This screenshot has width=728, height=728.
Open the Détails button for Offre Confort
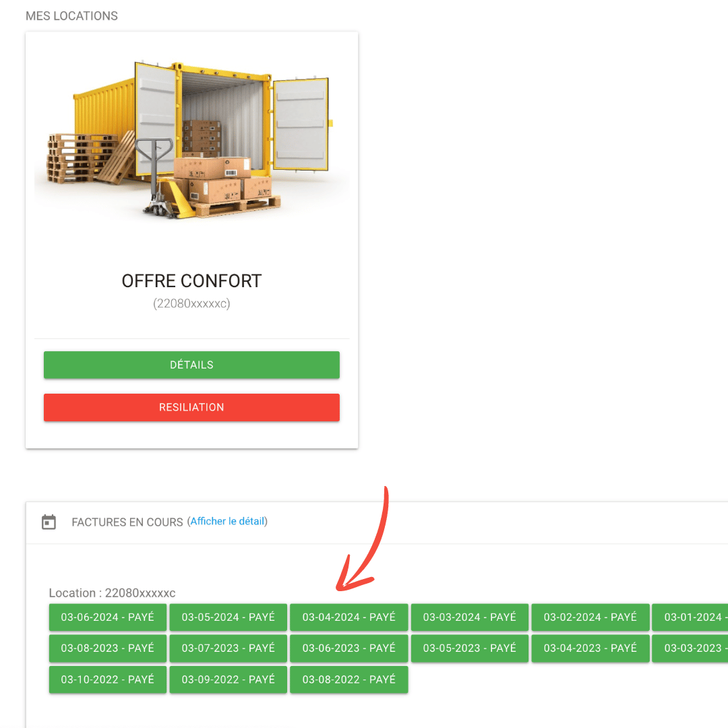click(191, 365)
